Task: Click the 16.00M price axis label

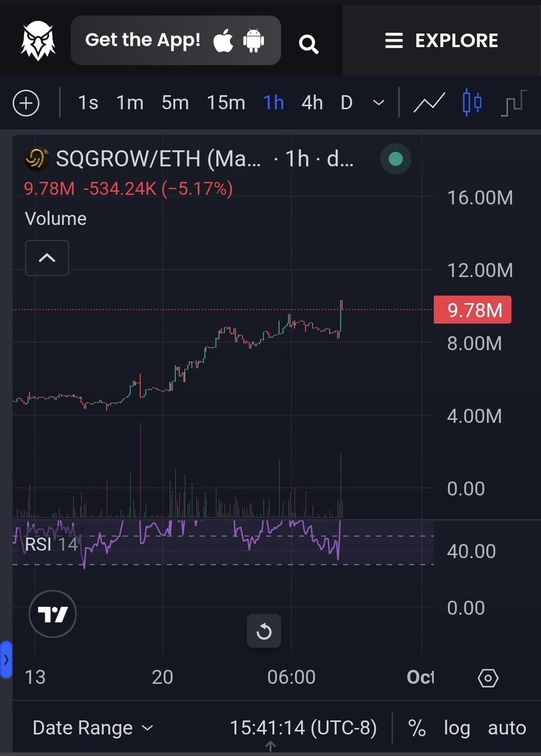Action: click(x=480, y=198)
